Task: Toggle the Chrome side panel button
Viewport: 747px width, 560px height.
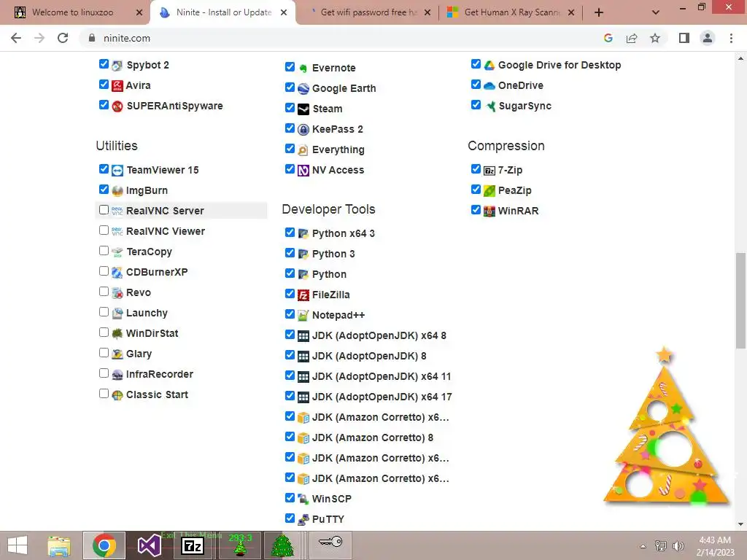Action: pos(684,38)
